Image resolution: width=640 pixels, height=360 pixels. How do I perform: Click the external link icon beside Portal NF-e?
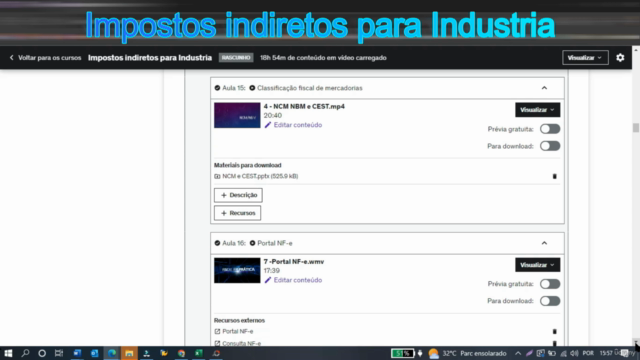click(x=217, y=331)
